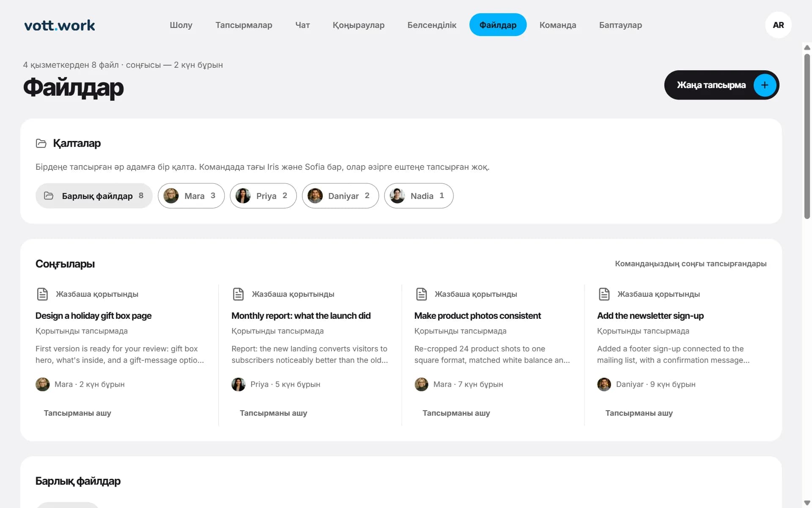Select the Барлық файлдар 8 folder chip

coord(94,196)
